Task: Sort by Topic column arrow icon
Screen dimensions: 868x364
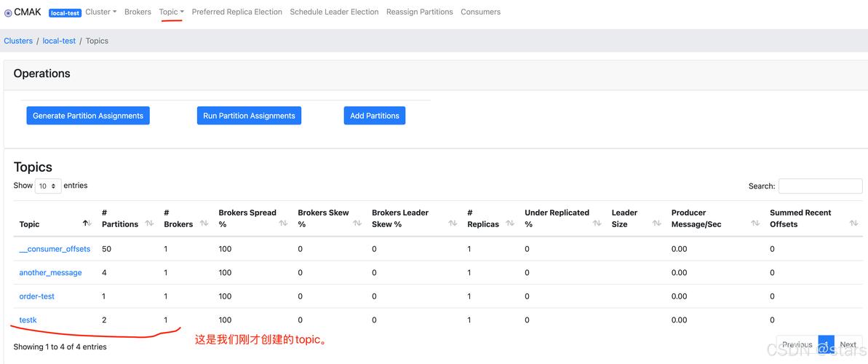Action: pos(87,223)
